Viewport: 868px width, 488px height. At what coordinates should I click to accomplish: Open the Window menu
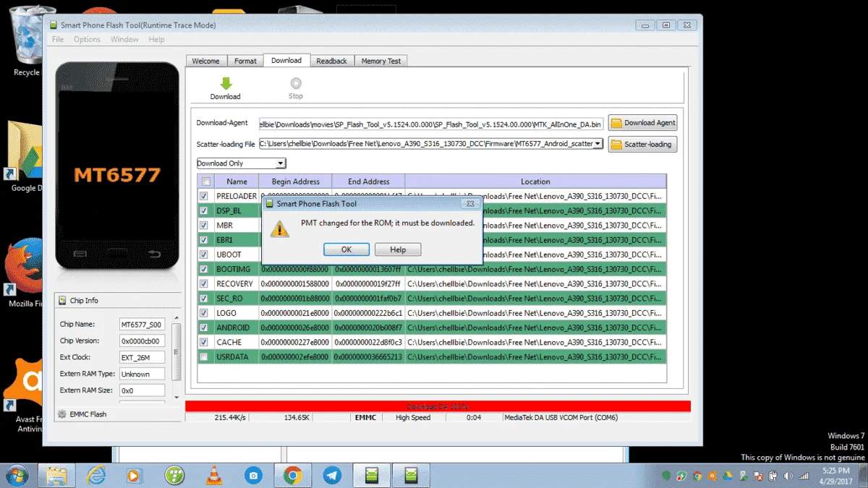tap(124, 39)
